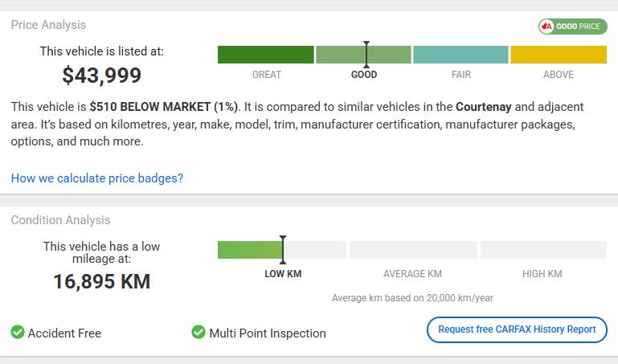
Task: Select the teal FAIR price segment
Action: click(x=460, y=55)
